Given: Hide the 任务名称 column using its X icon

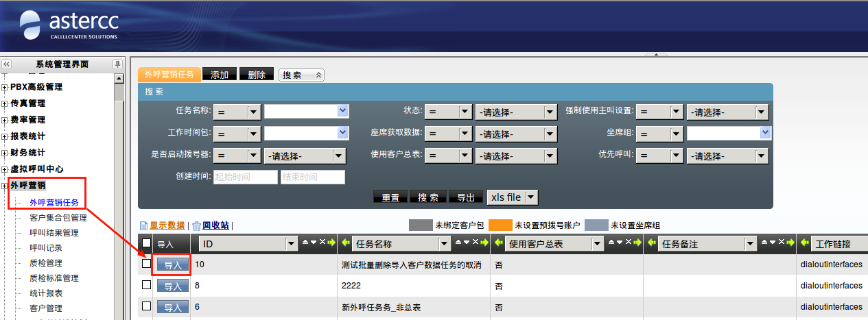Looking at the screenshot, I should coord(476,243).
